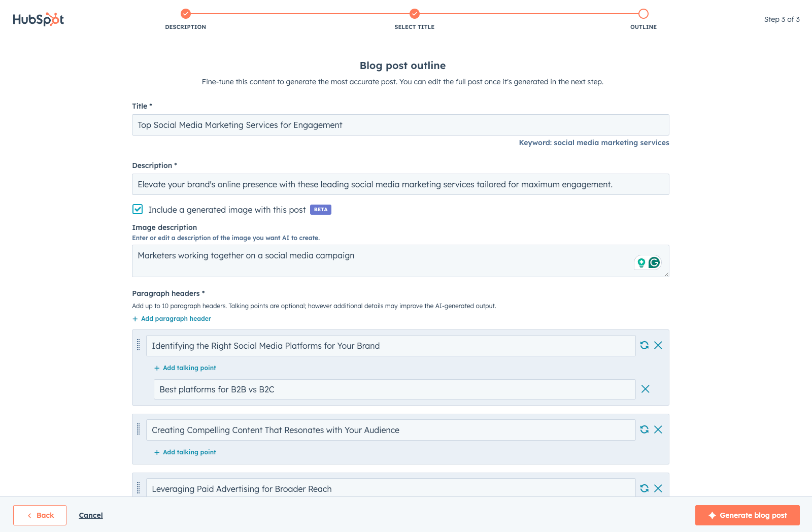This screenshot has height=532, width=812.
Task: Regenerate the Creating Compelling Content header
Action: pyautogui.click(x=645, y=429)
